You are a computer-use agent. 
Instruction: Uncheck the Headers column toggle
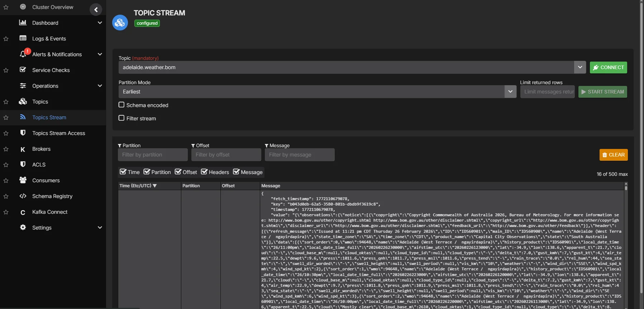204,172
